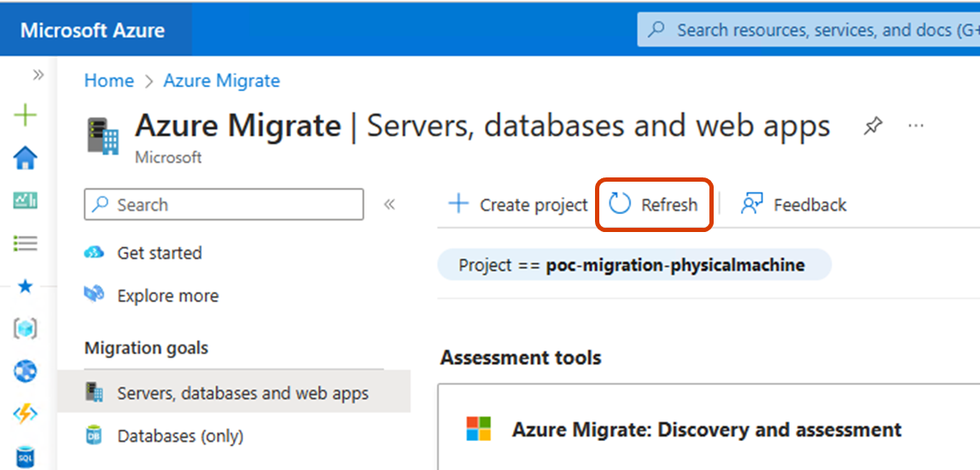
Task: Collapse the side menu with double chevron
Action: click(x=389, y=205)
